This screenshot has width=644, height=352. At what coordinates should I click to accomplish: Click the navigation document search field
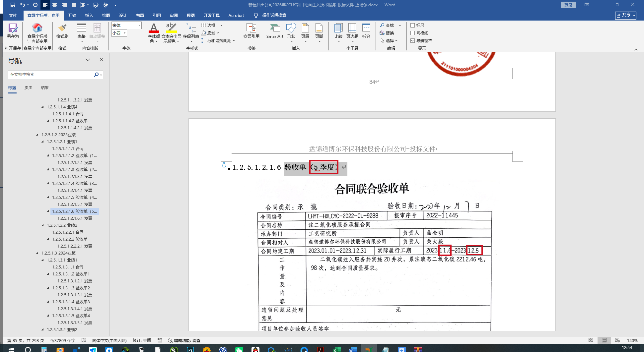(x=51, y=75)
